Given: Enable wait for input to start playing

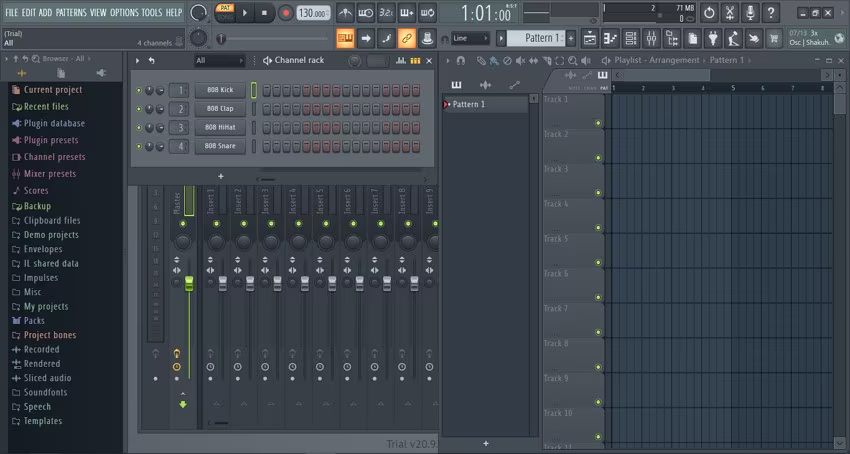Looking at the screenshot, I should pos(366,12).
